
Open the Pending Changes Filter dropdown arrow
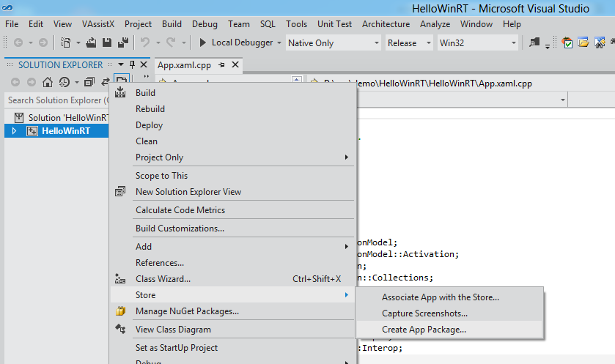(76, 82)
